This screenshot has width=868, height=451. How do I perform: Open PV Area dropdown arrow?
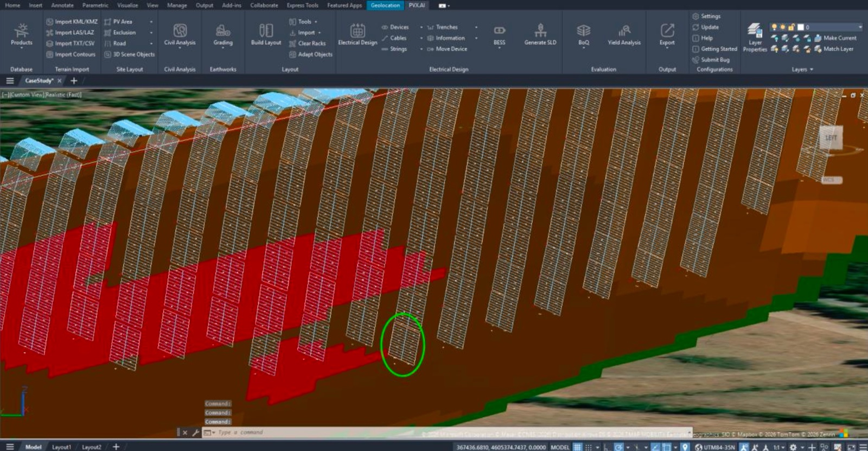pyautogui.click(x=151, y=22)
